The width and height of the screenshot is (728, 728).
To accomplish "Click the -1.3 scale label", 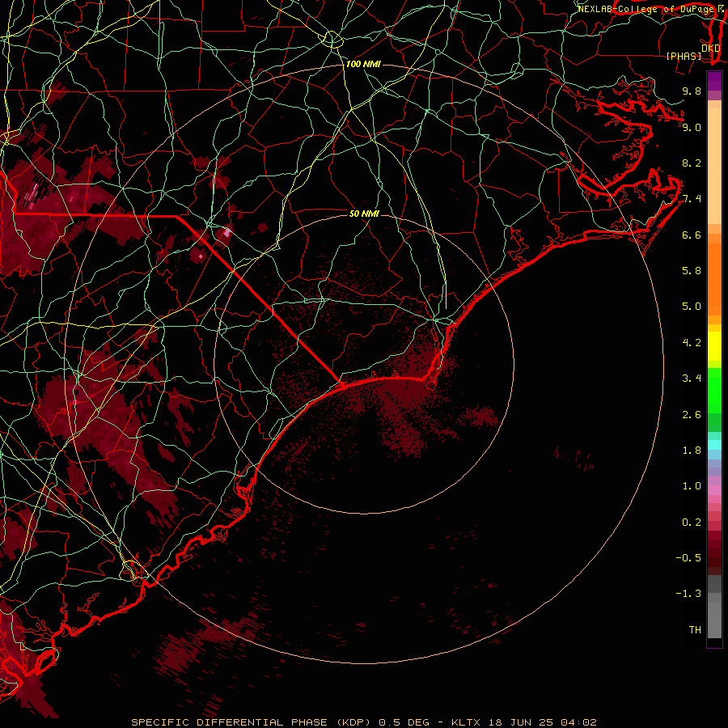I will click(688, 594).
